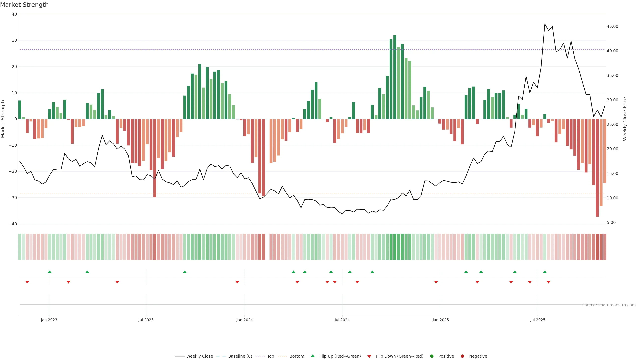Click the Jul 2025 x-axis label
Viewport: 644px width, 362px height.
point(538,320)
